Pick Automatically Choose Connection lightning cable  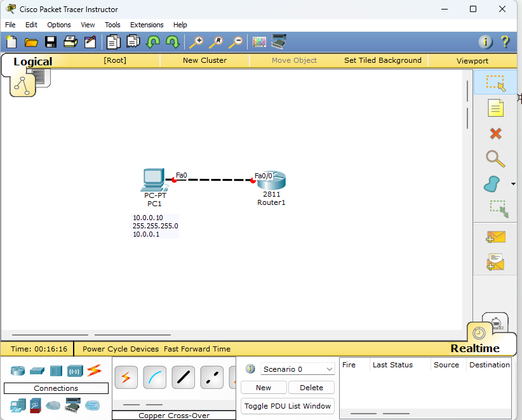coord(126,377)
